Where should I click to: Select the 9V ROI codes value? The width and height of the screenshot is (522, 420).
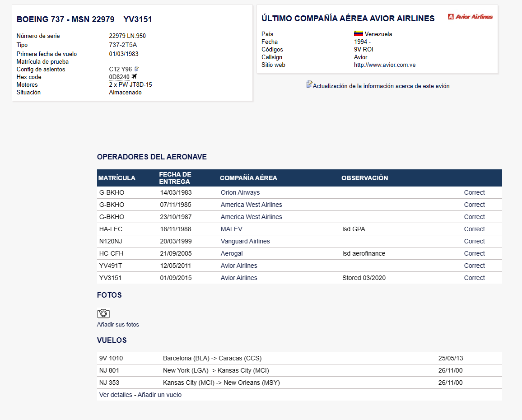(364, 49)
